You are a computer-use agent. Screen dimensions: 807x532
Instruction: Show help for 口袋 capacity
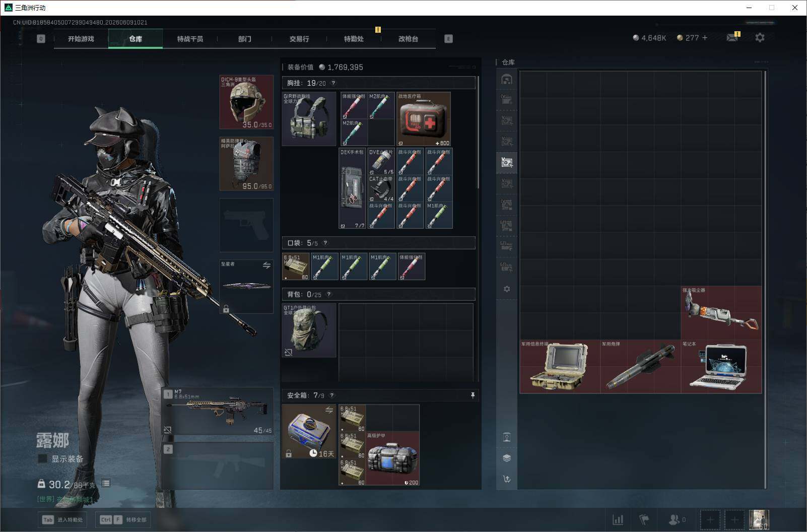click(325, 243)
